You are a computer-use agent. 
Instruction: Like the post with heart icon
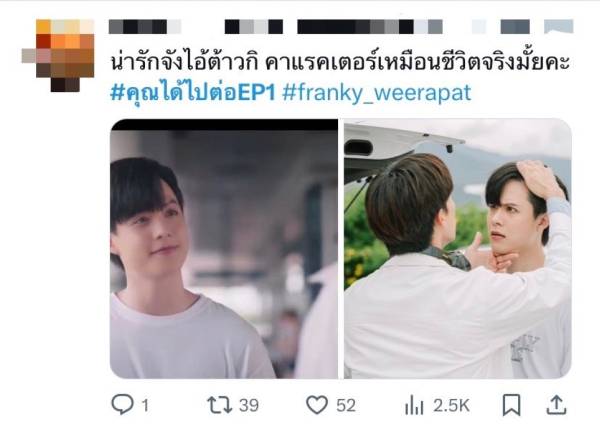[x=317, y=405]
